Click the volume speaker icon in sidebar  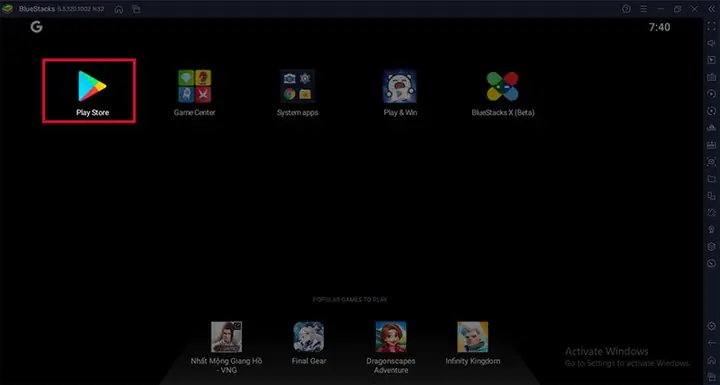click(711, 43)
